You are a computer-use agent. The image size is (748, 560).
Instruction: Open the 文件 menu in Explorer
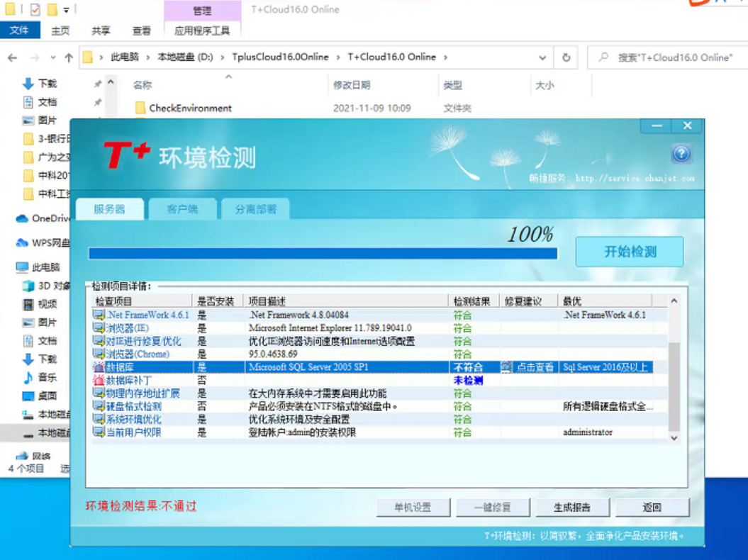coord(20,30)
